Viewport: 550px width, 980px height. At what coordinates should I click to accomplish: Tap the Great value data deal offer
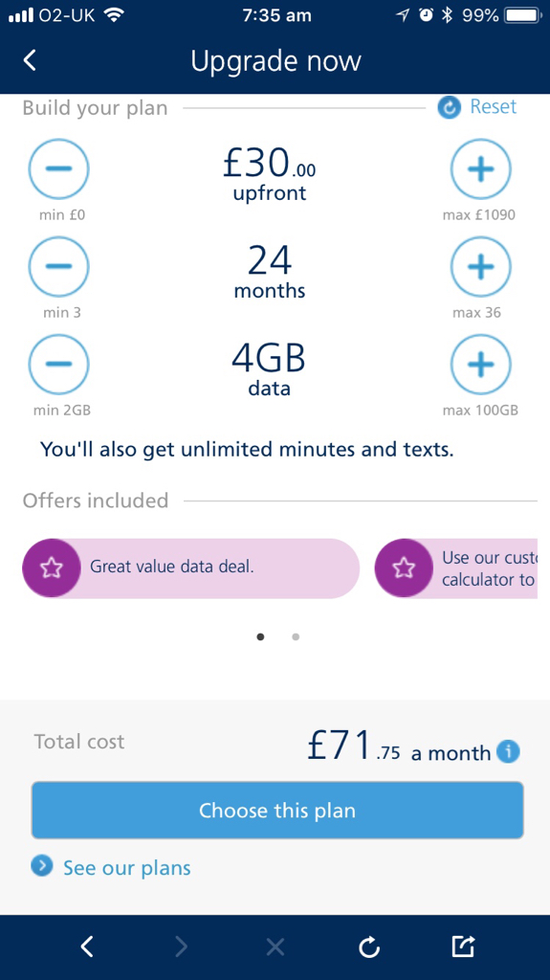[190, 568]
